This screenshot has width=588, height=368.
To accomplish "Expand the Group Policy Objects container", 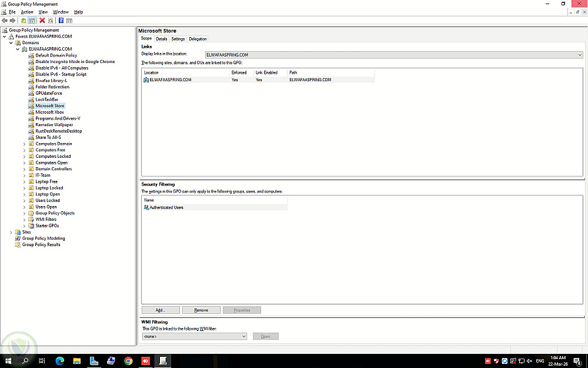I will [24, 213].
